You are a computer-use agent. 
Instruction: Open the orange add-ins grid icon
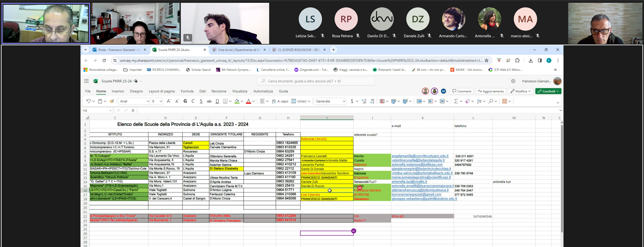(505, 101)
